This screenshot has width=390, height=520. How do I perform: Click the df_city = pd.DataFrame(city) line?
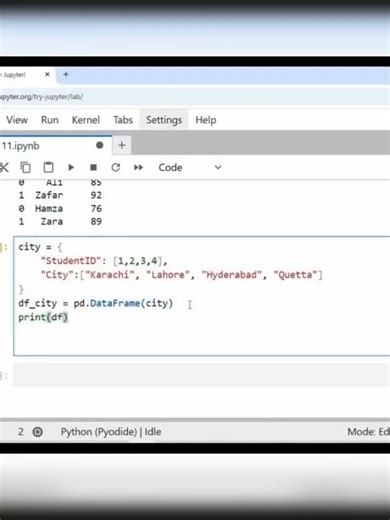pos(96,303)
